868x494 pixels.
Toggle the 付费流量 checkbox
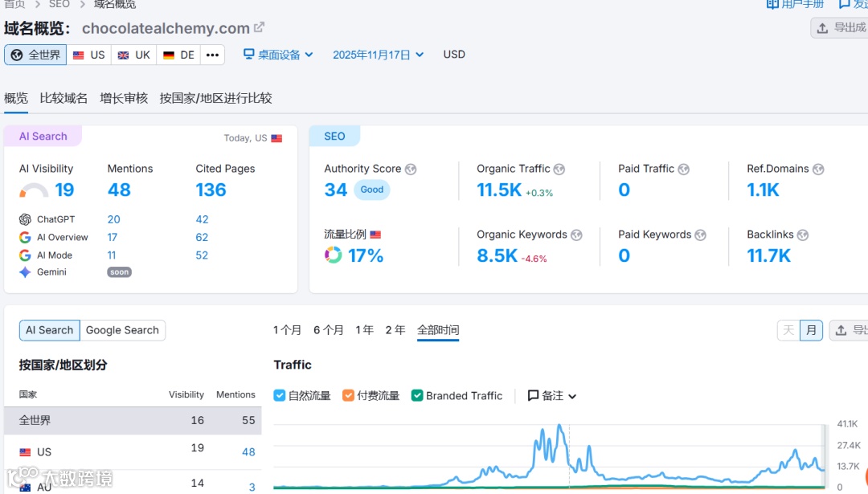[348, 395]
